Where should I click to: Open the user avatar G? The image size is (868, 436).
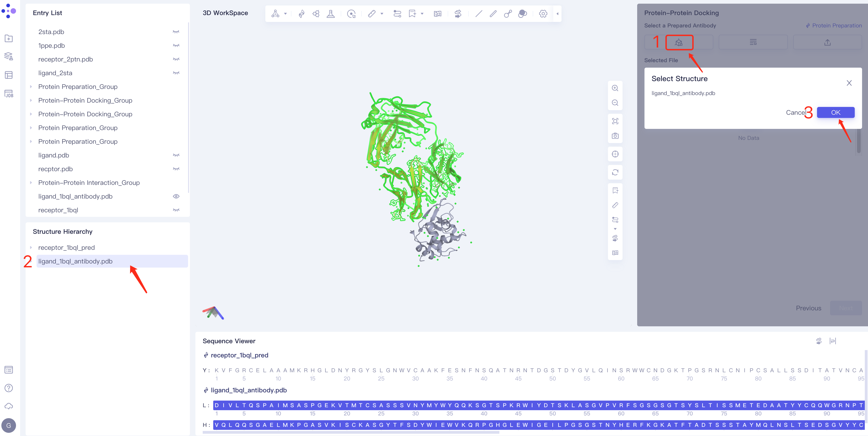9,425
